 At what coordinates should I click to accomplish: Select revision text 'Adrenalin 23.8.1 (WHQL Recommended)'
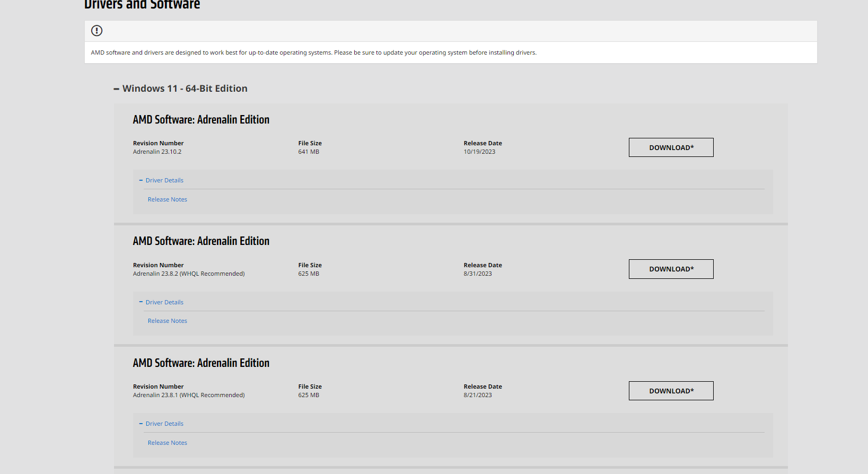point(189,395)
